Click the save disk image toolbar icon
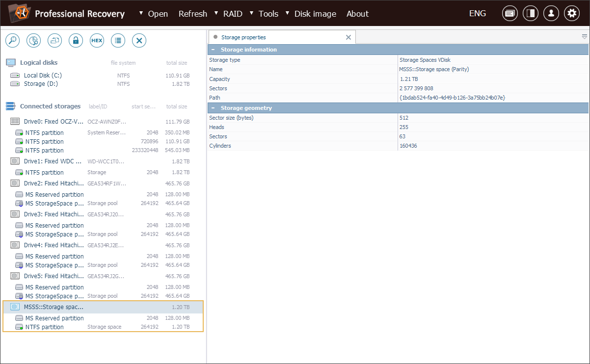 (x=54, y=41)
